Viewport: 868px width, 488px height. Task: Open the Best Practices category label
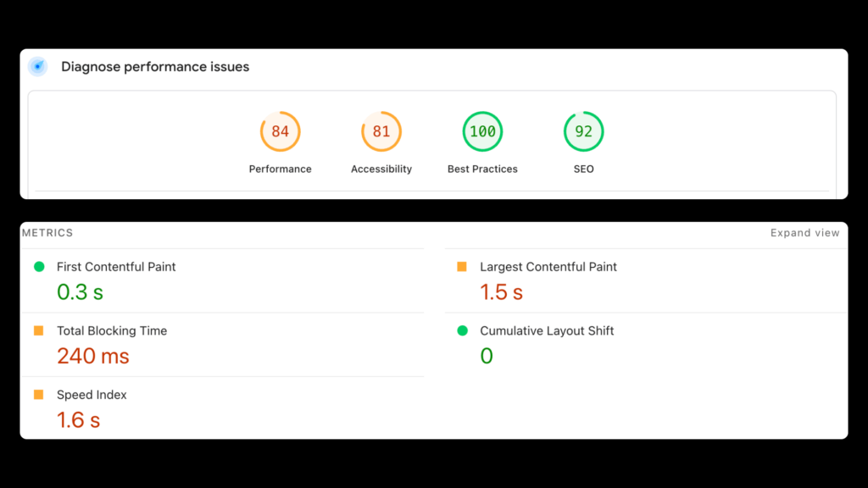point(482,169)
